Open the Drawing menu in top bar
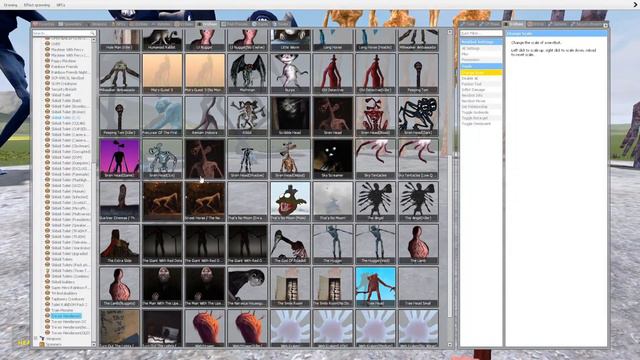 pyautogui.click(x=11, y=5)
